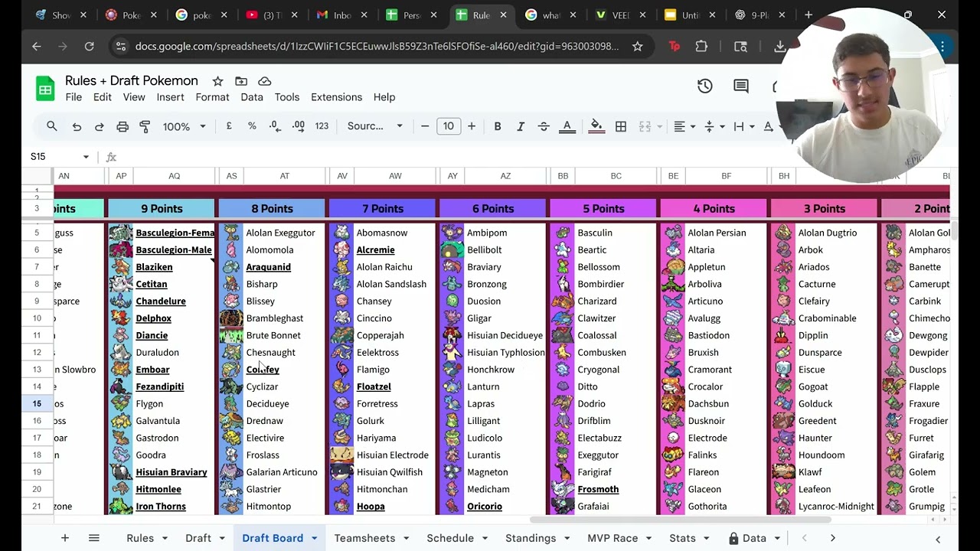Bookmark this page star icon
This screenshot has height=551, width=980.
(x=637, y=47)
